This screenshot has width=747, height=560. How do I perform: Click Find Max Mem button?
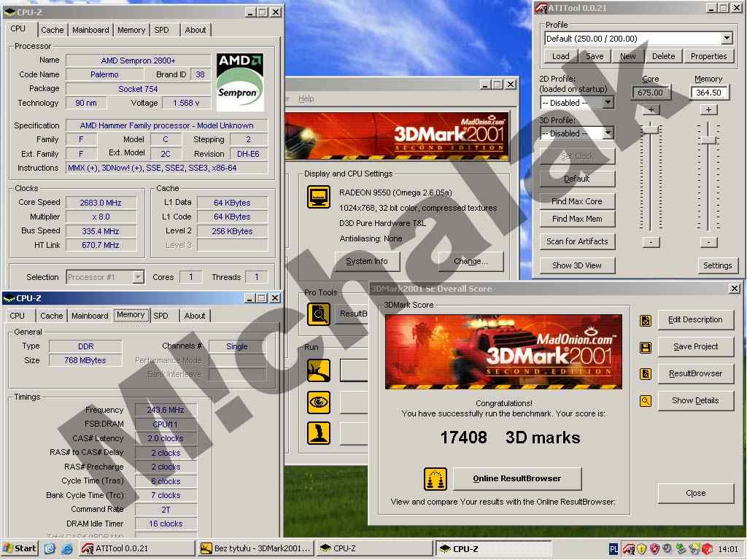coord(577,219)
